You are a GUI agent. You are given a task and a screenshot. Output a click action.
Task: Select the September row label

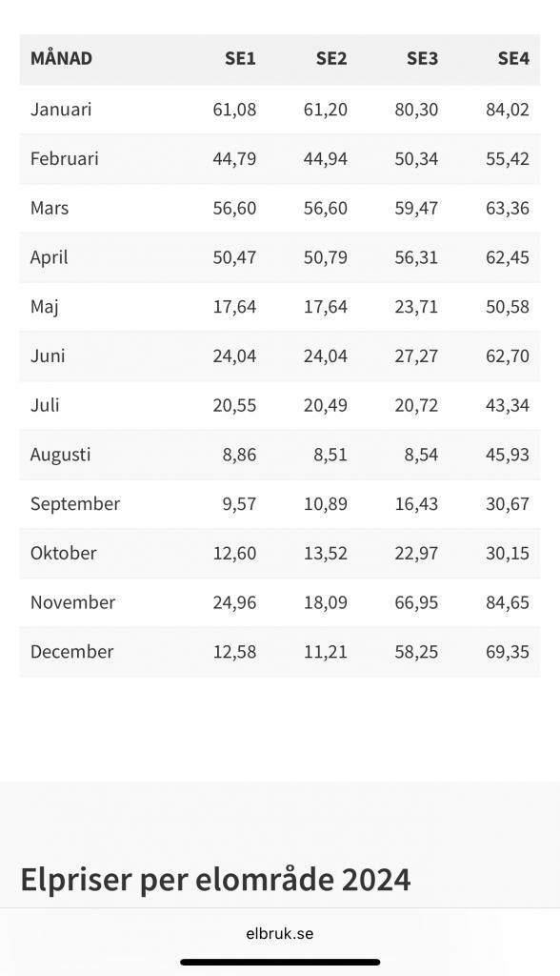point(75,504)
